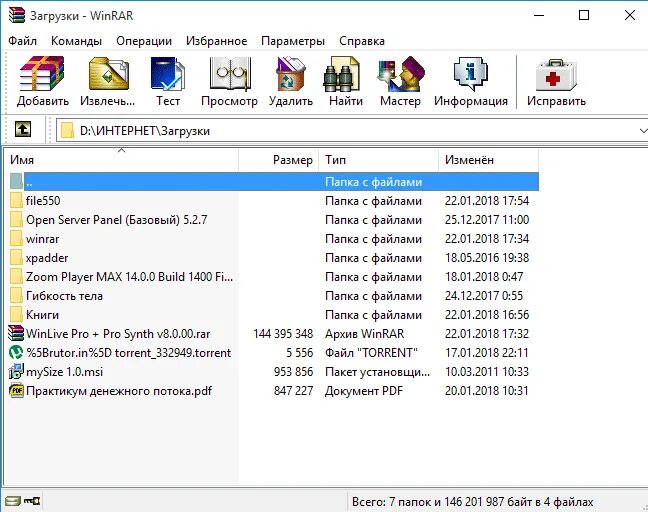Select the parent folder '..' row
Screen dimensions: 648x512
click(273, 182)
